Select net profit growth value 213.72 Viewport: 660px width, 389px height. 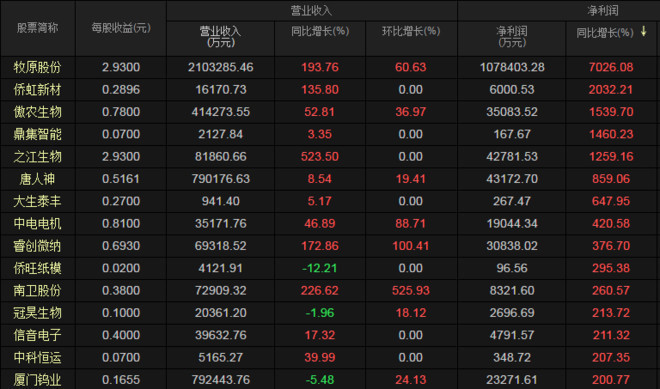coord(611,313)
